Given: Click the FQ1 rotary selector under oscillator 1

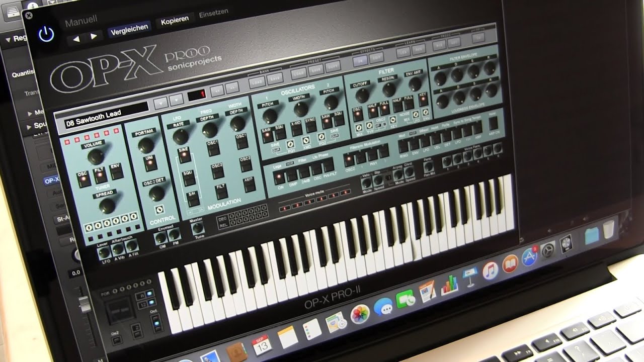Looking at the screenshot, I should click(290, 145).
